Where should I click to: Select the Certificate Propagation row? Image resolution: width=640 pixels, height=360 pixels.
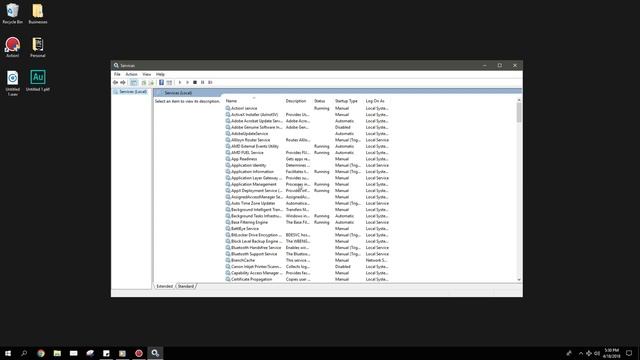coord(307,279)
